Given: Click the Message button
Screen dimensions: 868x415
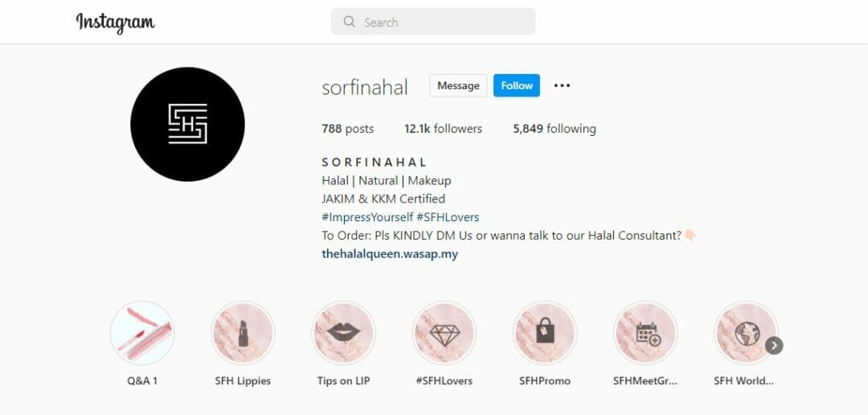Looking at the screenshot, I should 458,85.
